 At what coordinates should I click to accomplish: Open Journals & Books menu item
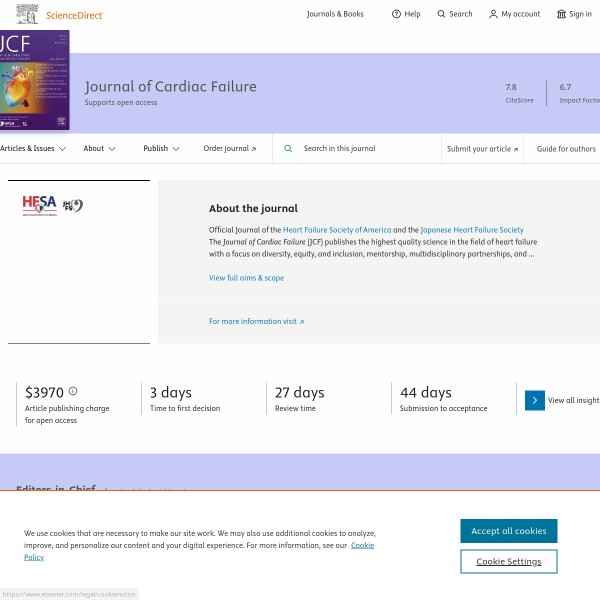[335, 14]
